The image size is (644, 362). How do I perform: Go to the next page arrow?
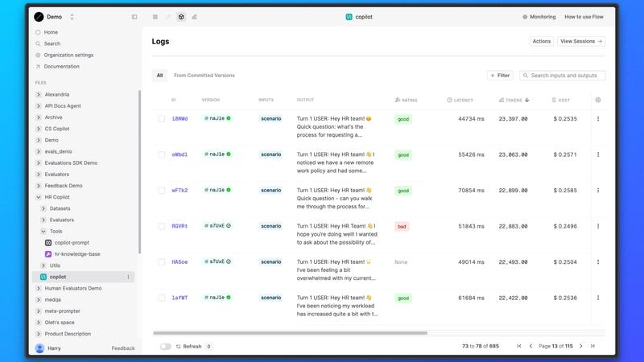click(580, 346)
